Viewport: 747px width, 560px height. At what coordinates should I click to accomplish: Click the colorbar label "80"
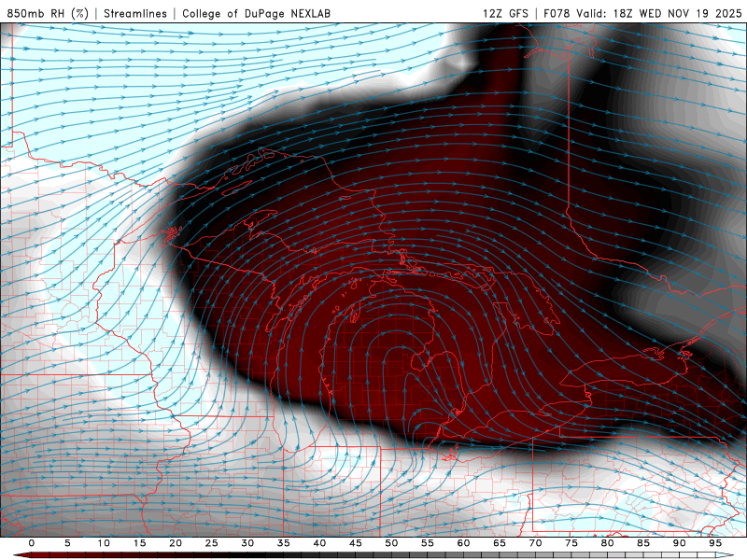(x=607, y=543)
